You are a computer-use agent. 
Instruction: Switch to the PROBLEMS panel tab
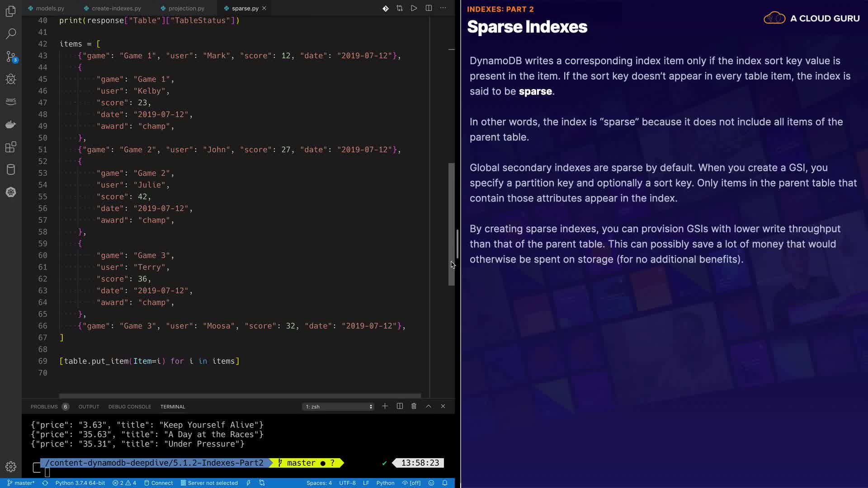[44, 407]
